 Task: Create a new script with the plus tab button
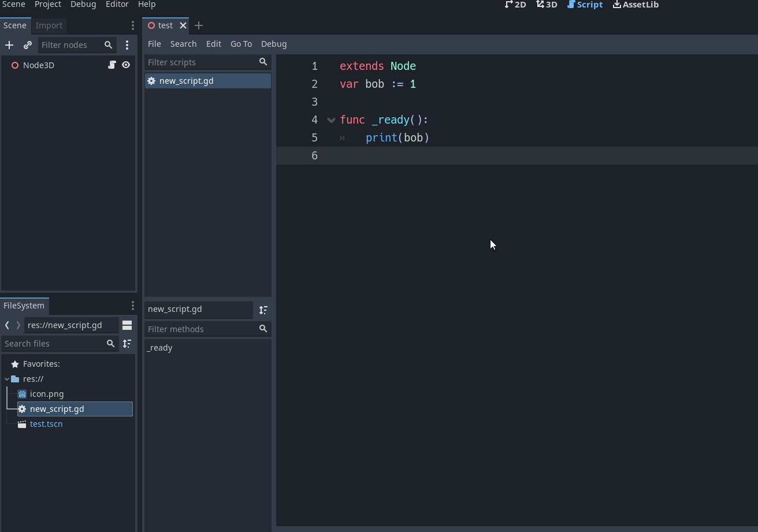(199, 25)
